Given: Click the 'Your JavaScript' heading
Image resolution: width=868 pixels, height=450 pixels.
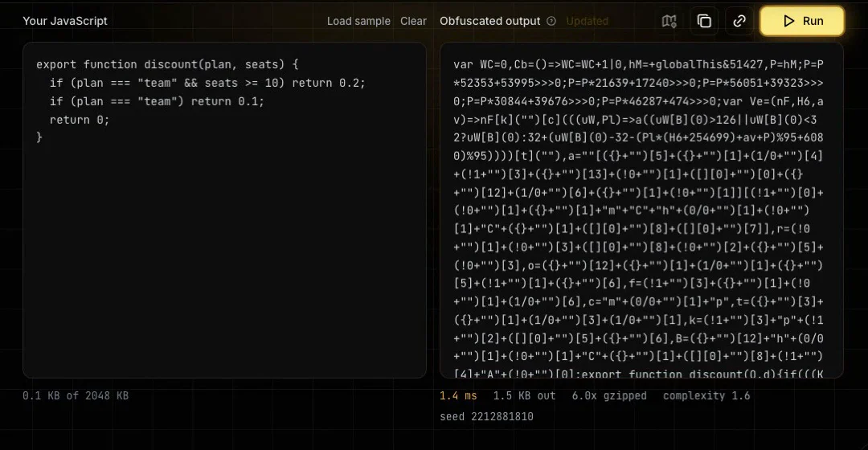Looking at the screenshot, I should pyautogui.click(x=65, y=21).
